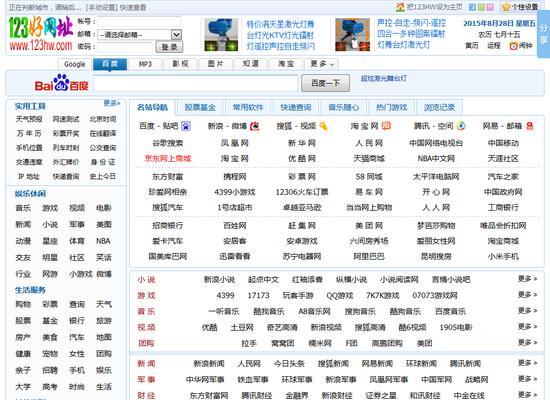Expand the 更多 search engine dropdown
Screen dimensions: 550x400
pos(321,64)
